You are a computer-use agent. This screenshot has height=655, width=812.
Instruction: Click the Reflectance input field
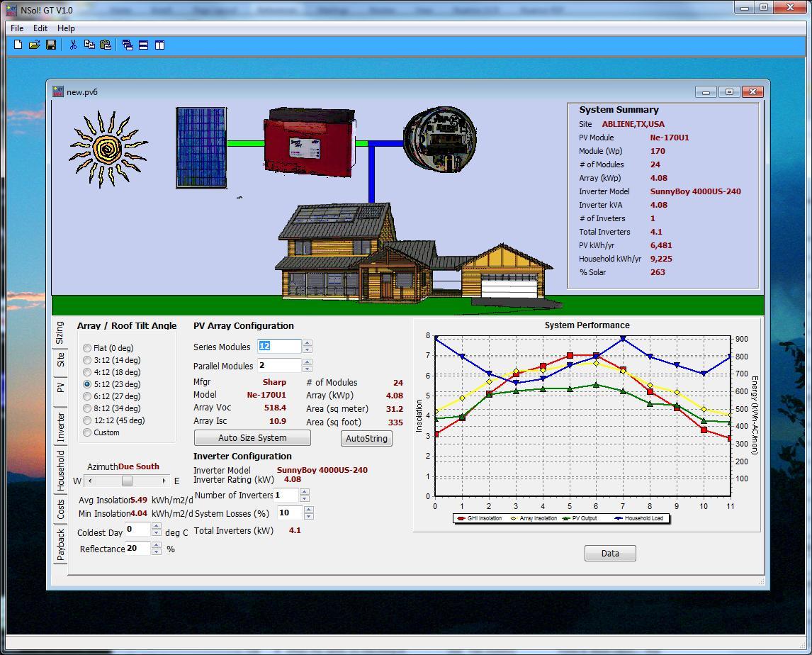click(x=137, y=548)
